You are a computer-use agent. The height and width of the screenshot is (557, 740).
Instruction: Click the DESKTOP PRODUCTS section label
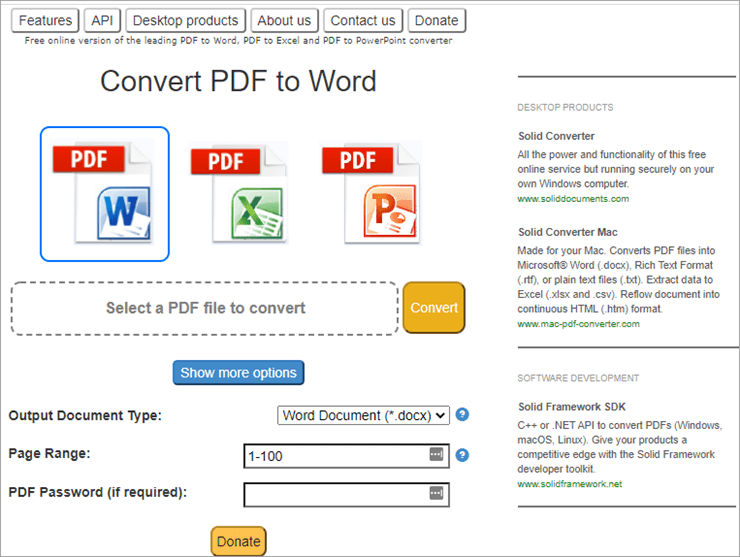(x=565, y=108)
